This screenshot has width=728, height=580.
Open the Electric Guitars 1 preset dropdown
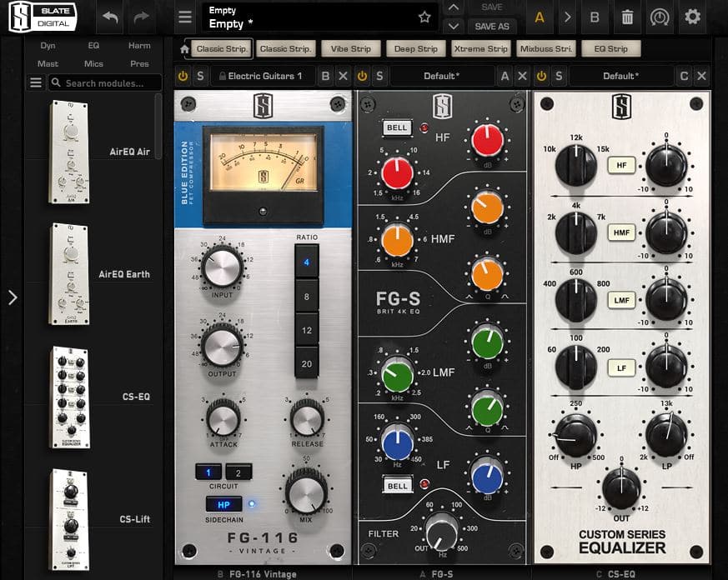pos(264,76)
